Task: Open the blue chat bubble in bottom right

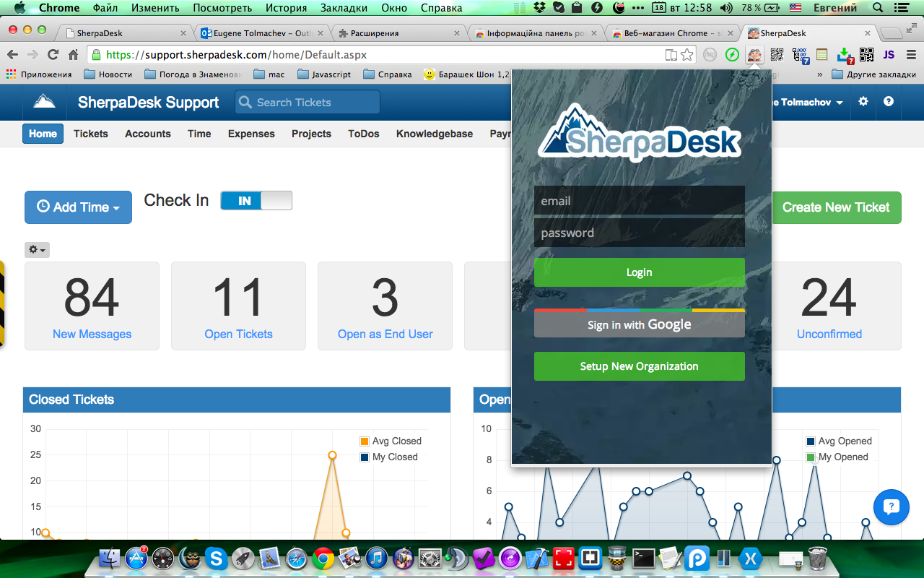Action: (x=891, y=507)
